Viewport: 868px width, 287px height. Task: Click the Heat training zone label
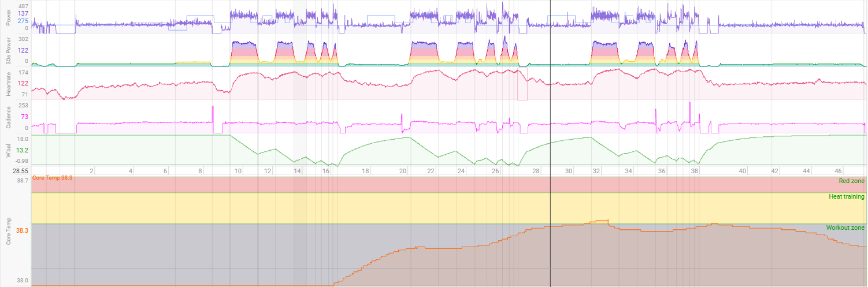tap(846, 197)
